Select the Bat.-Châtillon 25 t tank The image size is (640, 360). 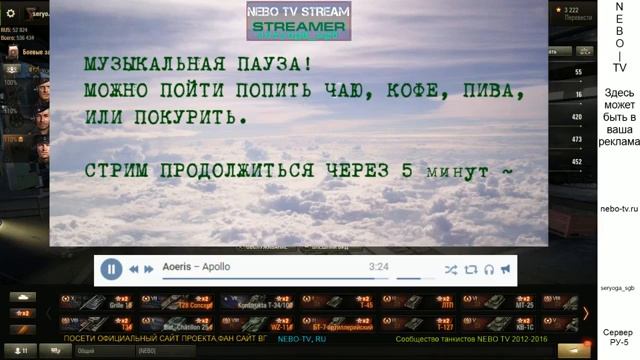pyautogui.click(x=176, y=324)
